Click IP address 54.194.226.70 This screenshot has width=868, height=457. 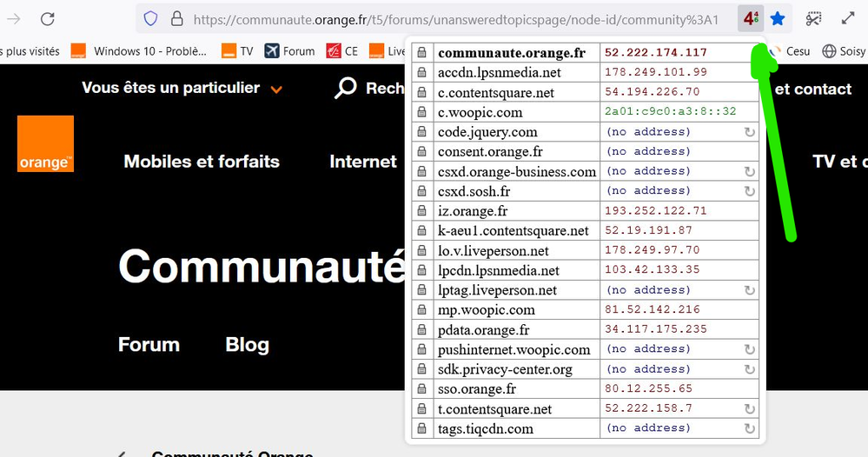[653, 92]
